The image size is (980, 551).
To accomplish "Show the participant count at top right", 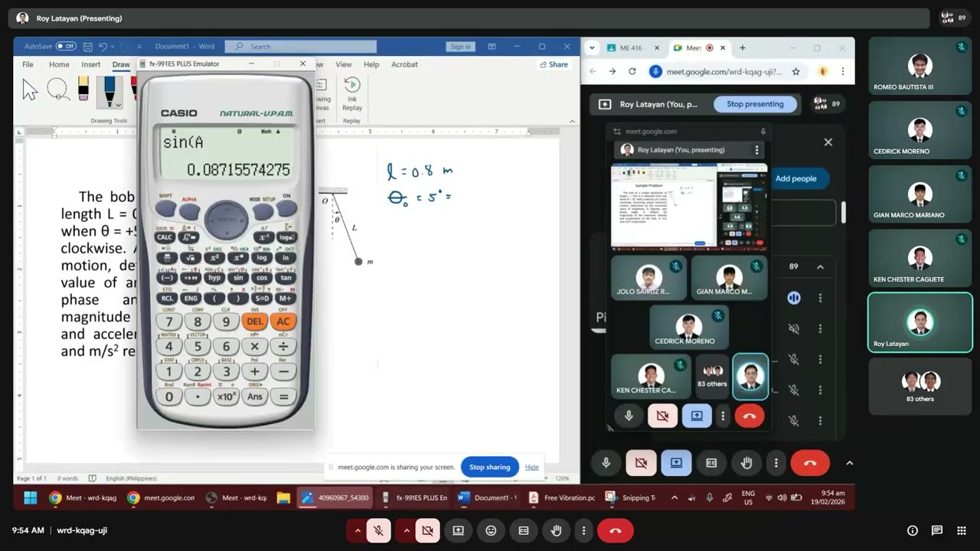I will (952, 18).
